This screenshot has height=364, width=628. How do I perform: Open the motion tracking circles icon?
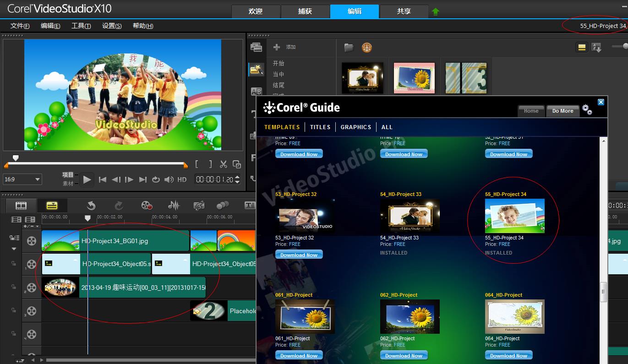point(223,206)
